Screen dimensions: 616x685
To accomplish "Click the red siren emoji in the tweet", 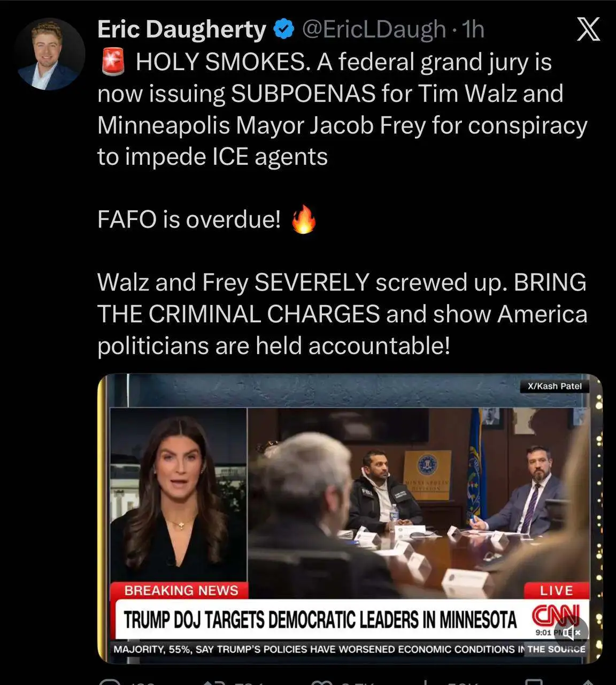I will [x=113, y=61].
